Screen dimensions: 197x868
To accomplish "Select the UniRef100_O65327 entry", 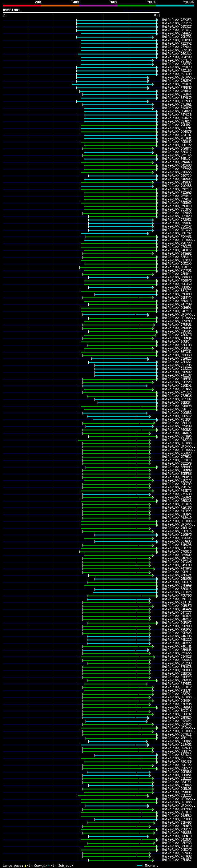I will click(177, 26).
